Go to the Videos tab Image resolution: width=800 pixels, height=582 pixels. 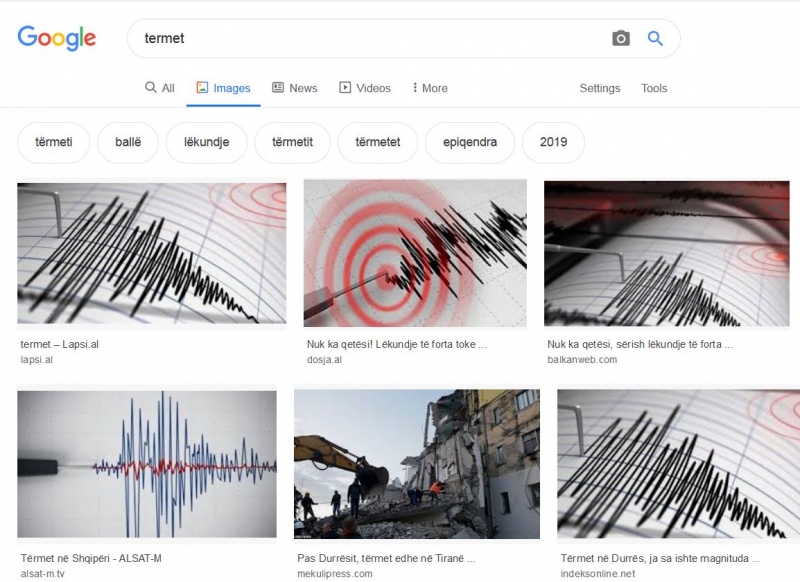tap(365, 88)
